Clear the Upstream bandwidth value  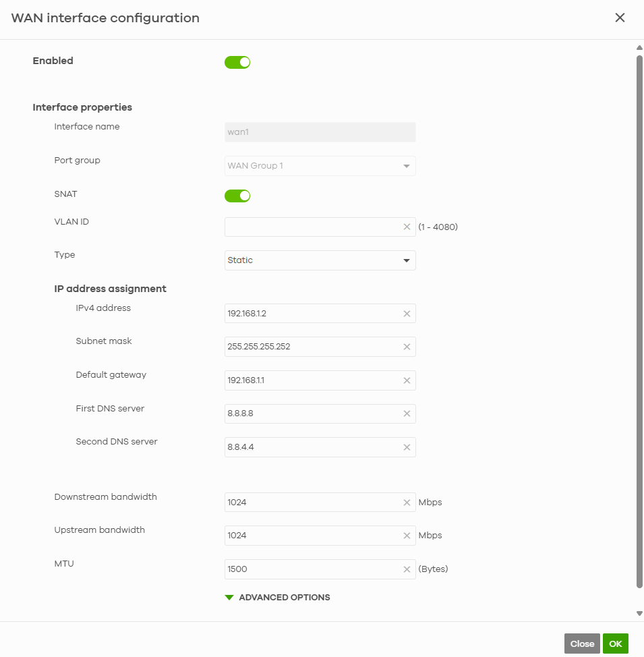pos(407,536)
